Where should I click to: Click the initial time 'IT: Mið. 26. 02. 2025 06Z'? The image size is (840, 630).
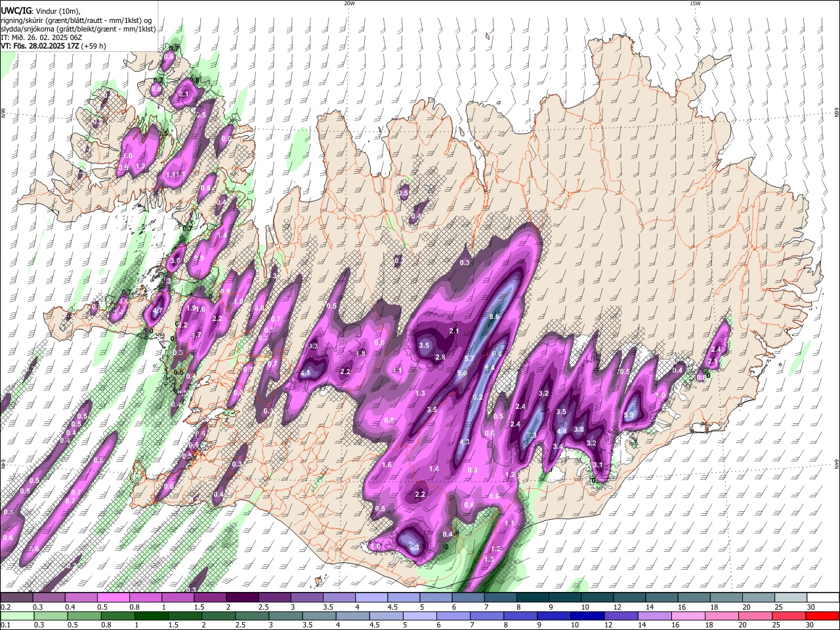pyautogui.click(x=41, y=37)
